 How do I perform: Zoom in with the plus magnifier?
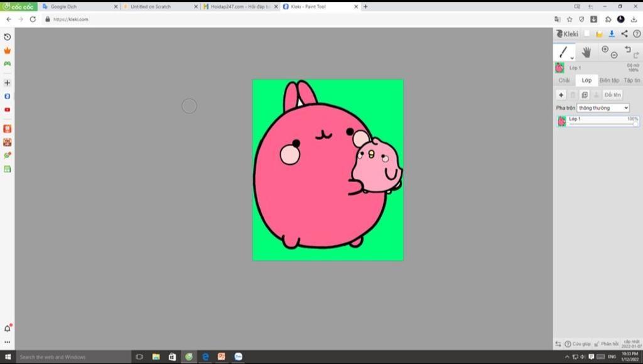click(x=605, y=49)
